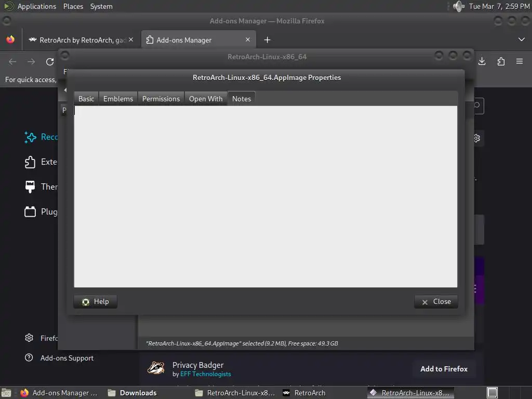Select the Permissions tab
The height and width of the screenshot is (399, 532).
[161, 99]
